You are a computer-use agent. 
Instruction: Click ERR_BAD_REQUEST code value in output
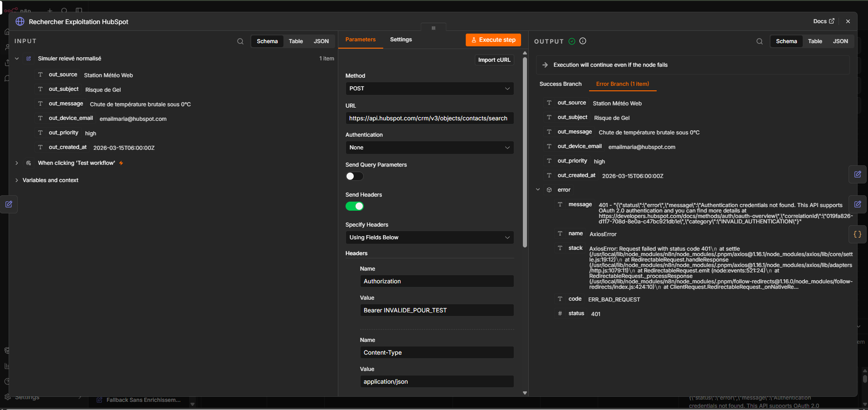[614, 300]
